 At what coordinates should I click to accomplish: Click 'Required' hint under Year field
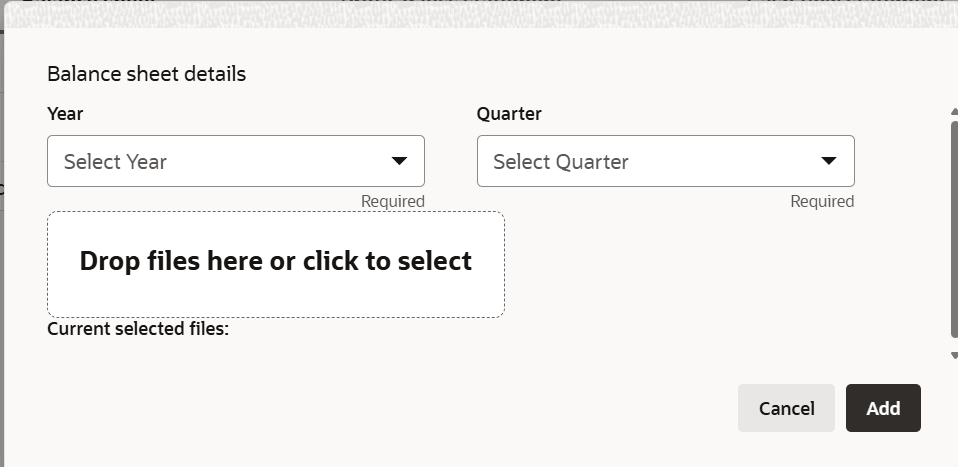click(392, 201)
